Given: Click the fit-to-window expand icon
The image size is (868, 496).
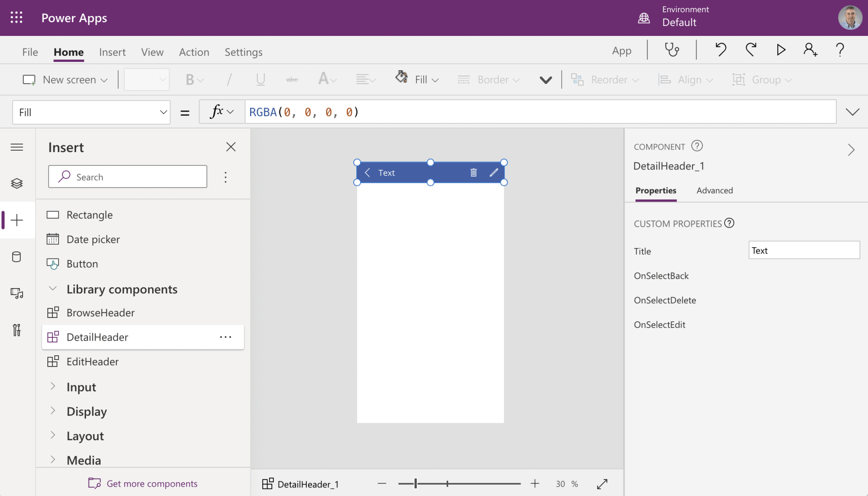Looking at the screenshot, I should (x=602, y=484).
